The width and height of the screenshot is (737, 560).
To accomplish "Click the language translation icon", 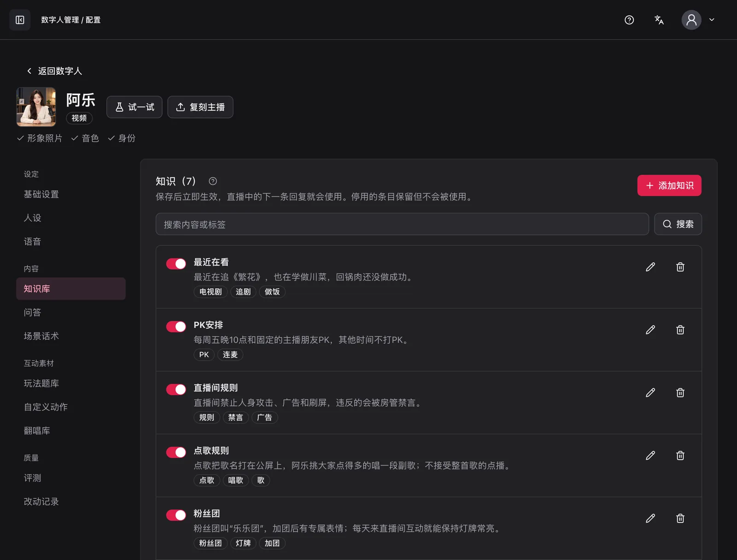I will (x=659, y=20).
